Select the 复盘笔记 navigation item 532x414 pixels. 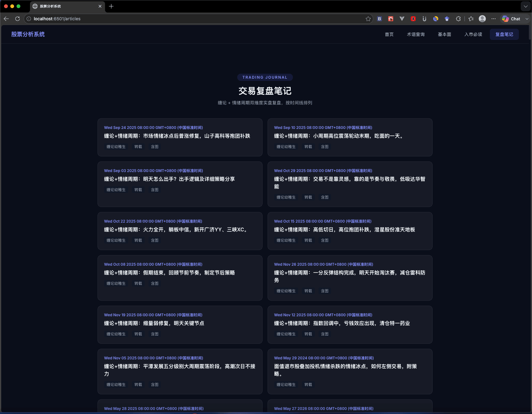click(x=504, y=34)
